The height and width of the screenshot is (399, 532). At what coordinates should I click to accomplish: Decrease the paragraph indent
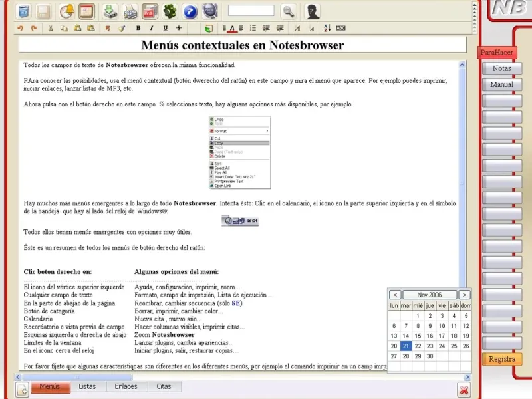pyautogui.click(x=267, y=28)
